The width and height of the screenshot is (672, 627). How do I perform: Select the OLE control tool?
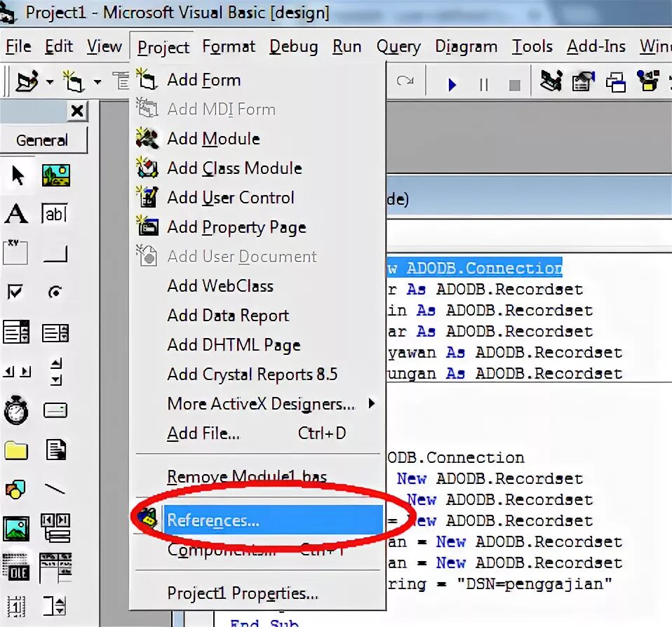click(x=16, y=568)
